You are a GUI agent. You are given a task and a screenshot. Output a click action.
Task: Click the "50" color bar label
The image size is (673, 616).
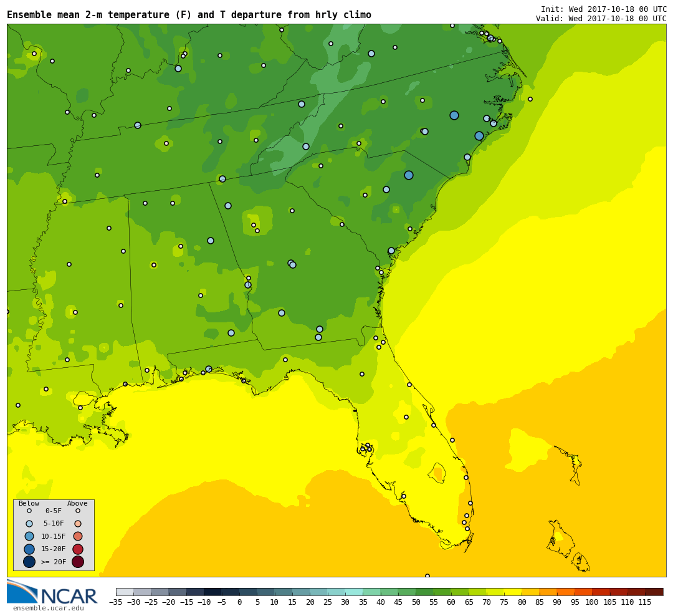tap(416, 602)
